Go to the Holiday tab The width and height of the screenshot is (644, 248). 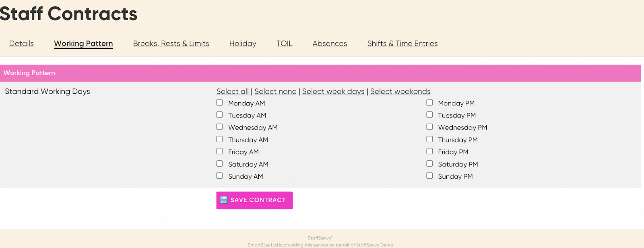pyautogui.click(x=243, y=43)
